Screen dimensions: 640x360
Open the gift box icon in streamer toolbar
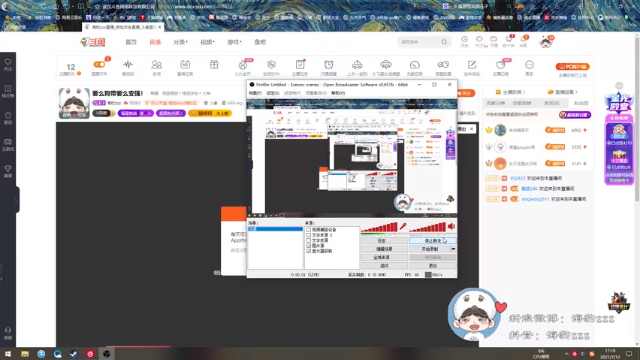[214, 65]
